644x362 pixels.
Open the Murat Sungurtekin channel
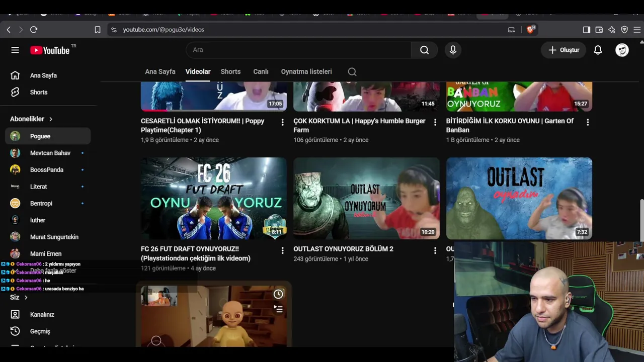48,237
